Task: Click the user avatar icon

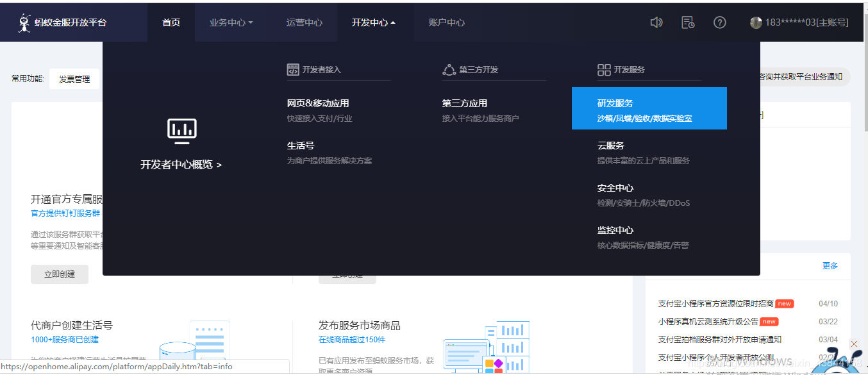Action: click(x=756, y=22)
